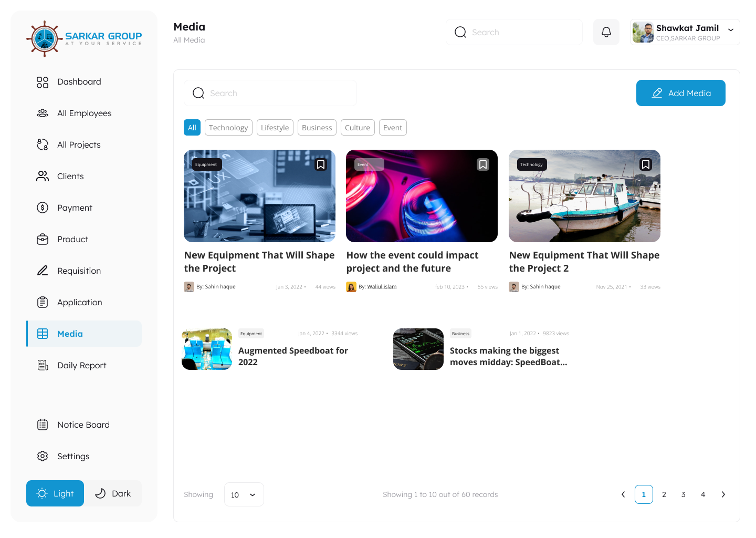Click the Payment dollar icon
The width and height of the screenshot is (756, 538).
point(43,208)
